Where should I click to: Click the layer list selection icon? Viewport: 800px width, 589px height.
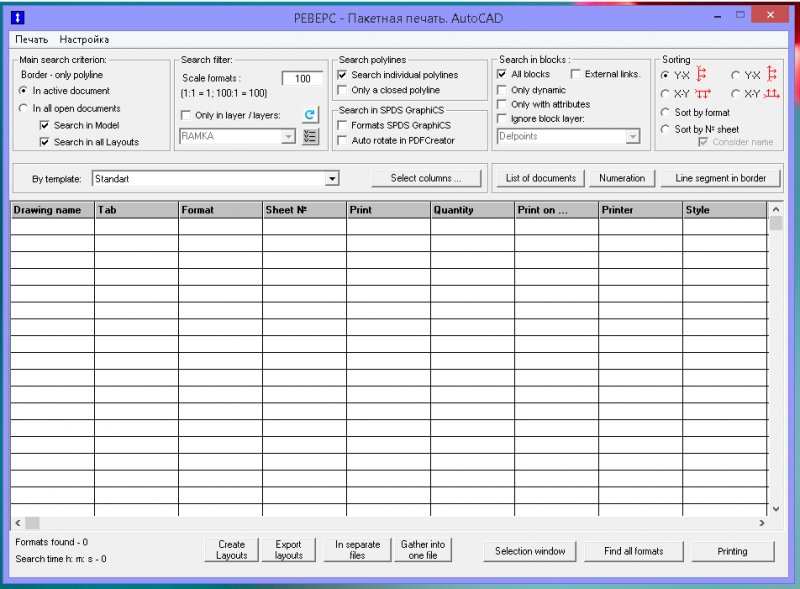pyautogui.click(x=310, y=136)
